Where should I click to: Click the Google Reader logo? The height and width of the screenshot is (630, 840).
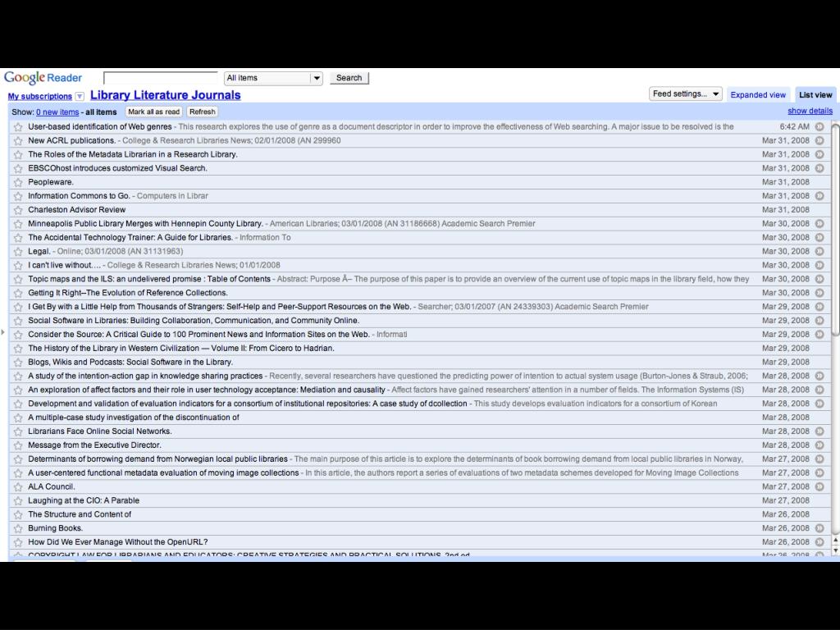tap(43, 78)
